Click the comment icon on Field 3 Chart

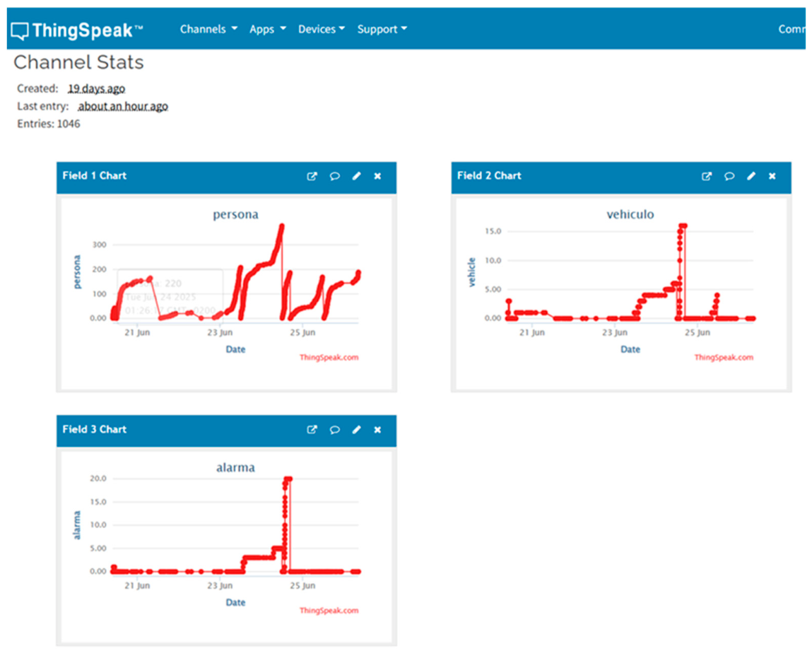[334, 430]
